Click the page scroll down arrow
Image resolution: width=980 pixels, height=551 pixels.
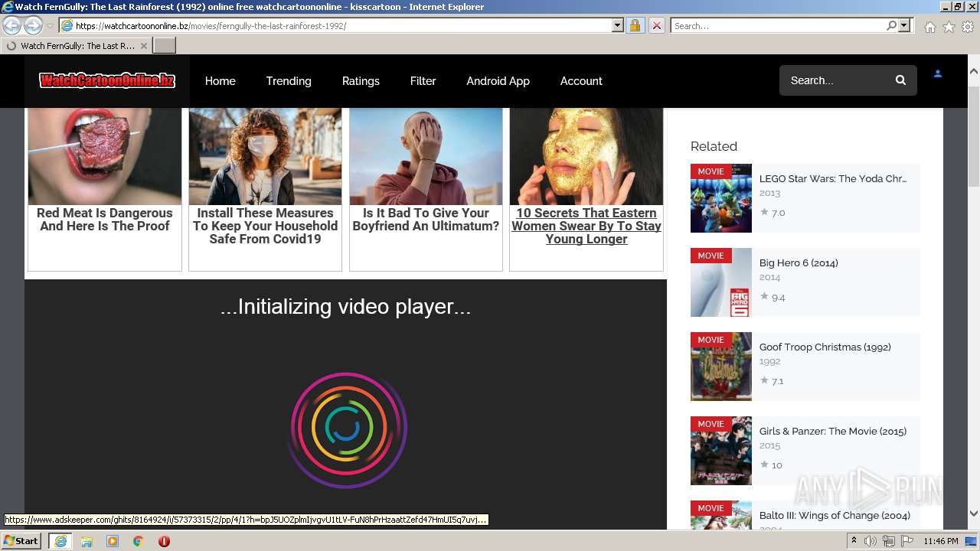point(974,514)
